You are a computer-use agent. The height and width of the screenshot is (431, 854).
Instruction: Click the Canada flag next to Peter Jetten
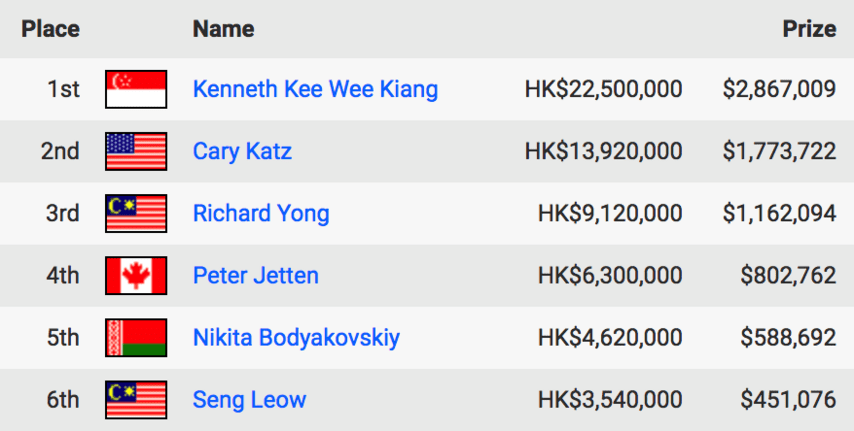pos(136,276)
